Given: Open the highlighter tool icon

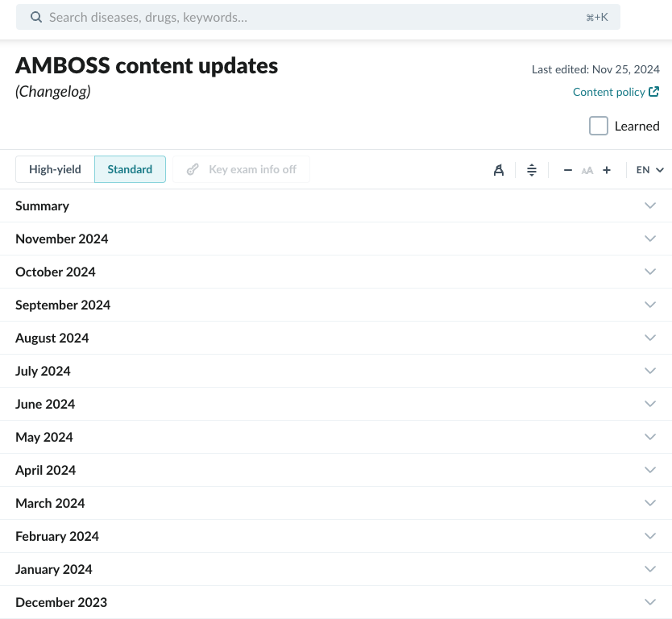Looking at the screenshot, I should (x=499, y=170).
